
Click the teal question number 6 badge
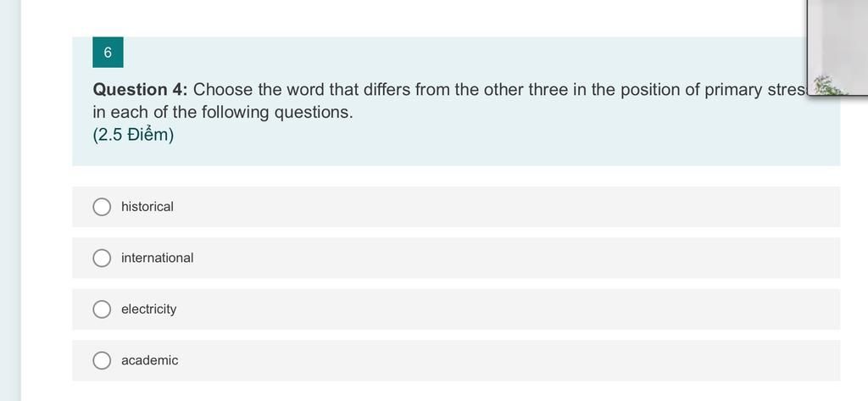(108, 53)
